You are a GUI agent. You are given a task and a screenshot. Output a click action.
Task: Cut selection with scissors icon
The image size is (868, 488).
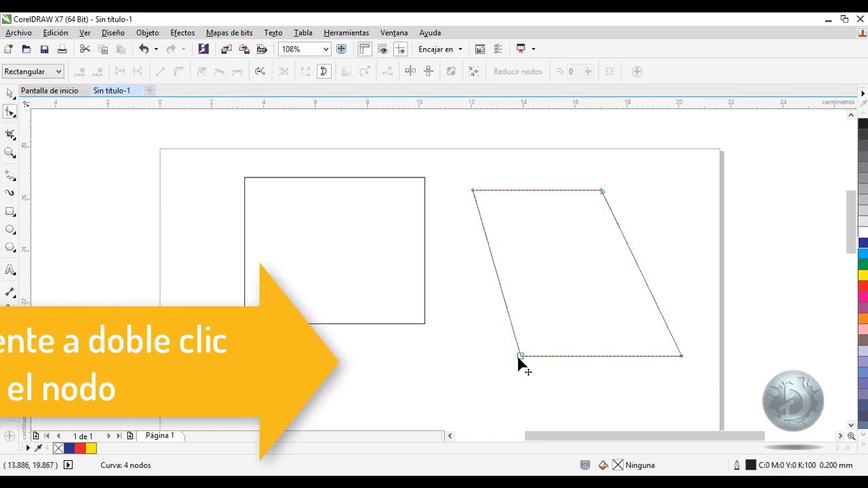85,49
